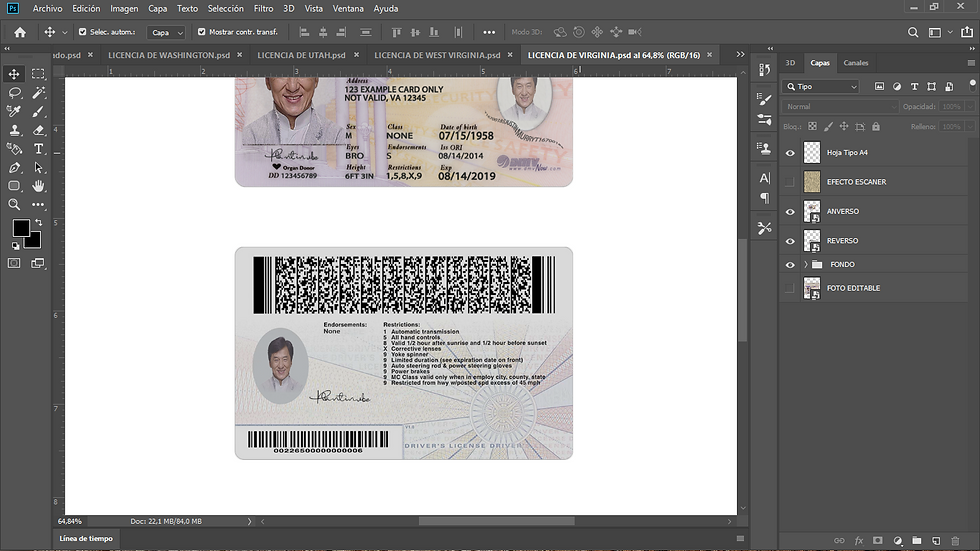980x551 pixels.
Task: Open the Edit Toolbar three-dots icon
Action: click(x=38, y=204)
